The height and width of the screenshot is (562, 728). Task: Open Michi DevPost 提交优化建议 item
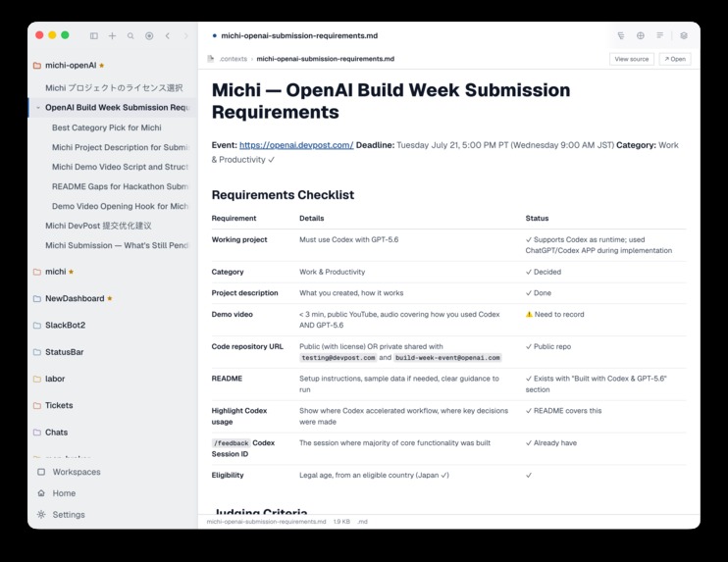coord(98,226)
